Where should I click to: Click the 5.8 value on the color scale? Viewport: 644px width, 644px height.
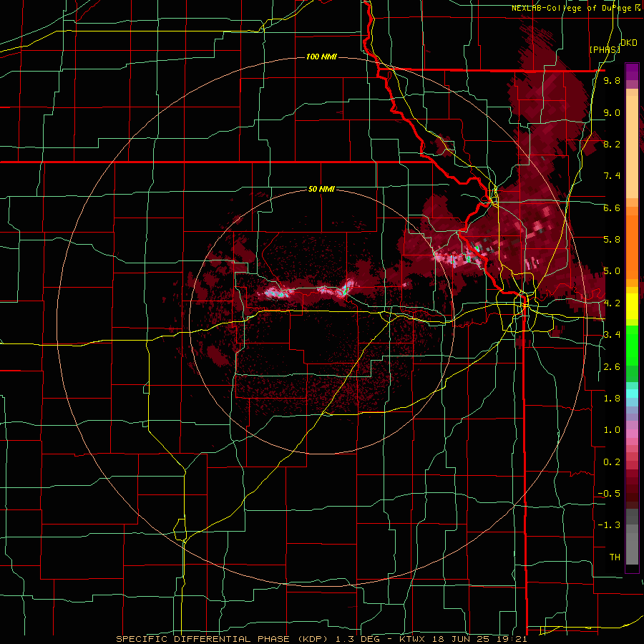(612, 240)
